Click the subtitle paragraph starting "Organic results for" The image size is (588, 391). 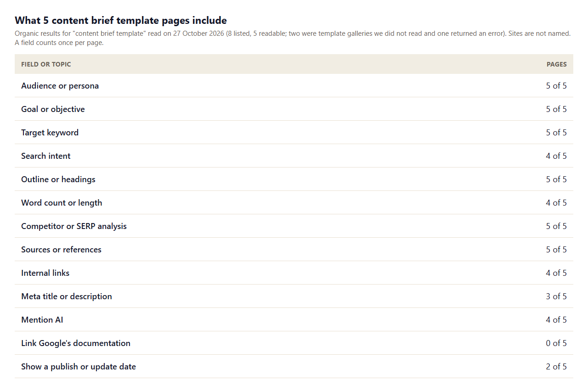(x=293, y=38)
